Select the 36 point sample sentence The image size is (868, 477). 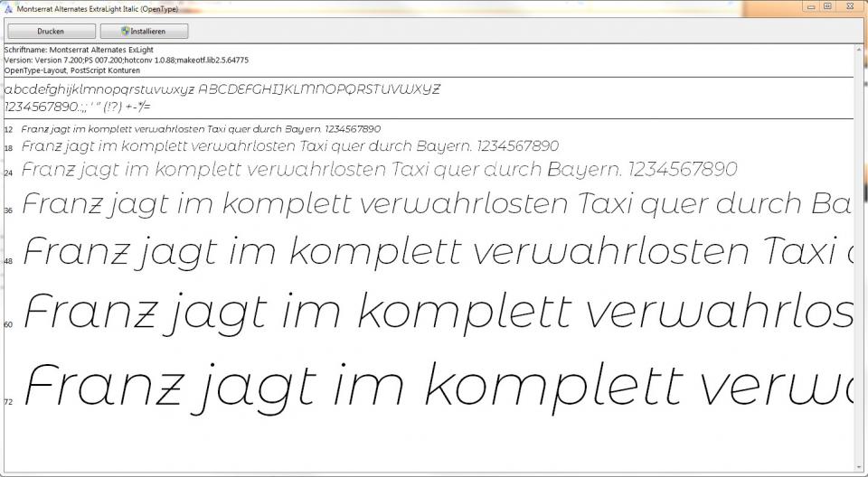(434, 205)
